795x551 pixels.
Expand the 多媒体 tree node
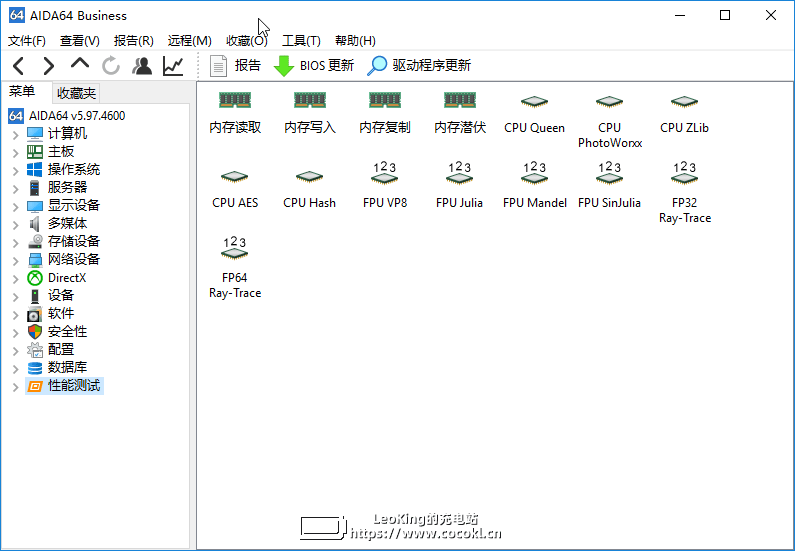click(x=15, y=225)
